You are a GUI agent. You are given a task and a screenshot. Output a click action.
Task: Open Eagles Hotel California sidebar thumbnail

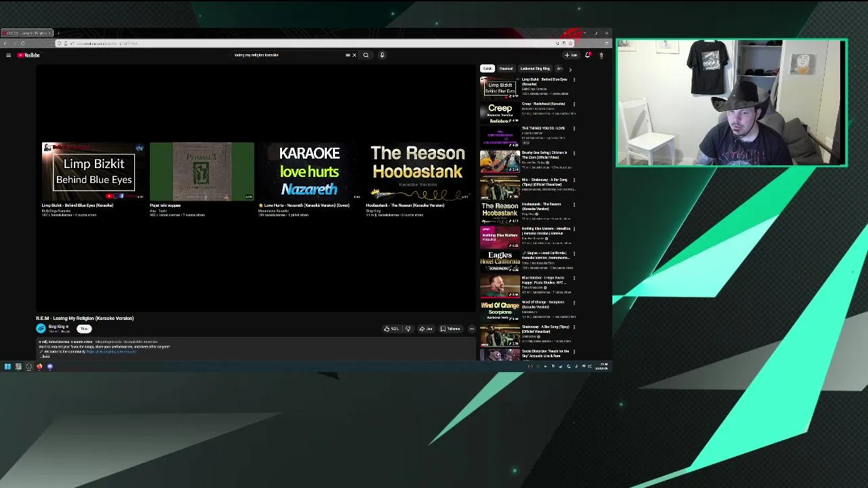500,260
